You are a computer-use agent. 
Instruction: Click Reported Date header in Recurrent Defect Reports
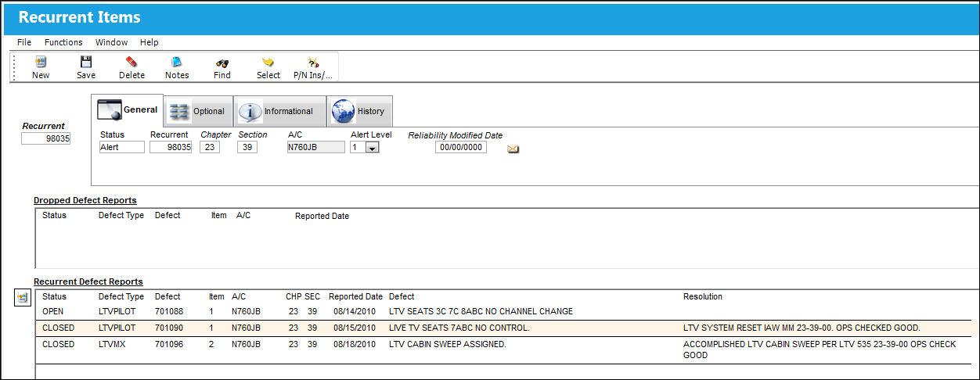(x=355, y=296)
